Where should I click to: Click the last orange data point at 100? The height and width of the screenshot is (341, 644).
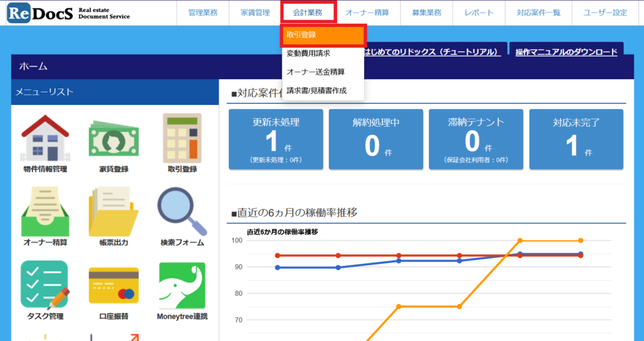[x=580, y=241]
